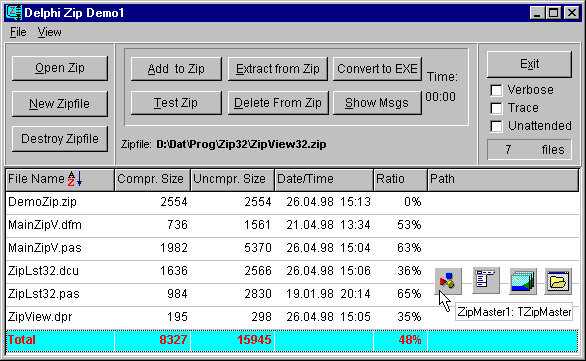
Task: Click the Exit button
Action: [529, 64]
